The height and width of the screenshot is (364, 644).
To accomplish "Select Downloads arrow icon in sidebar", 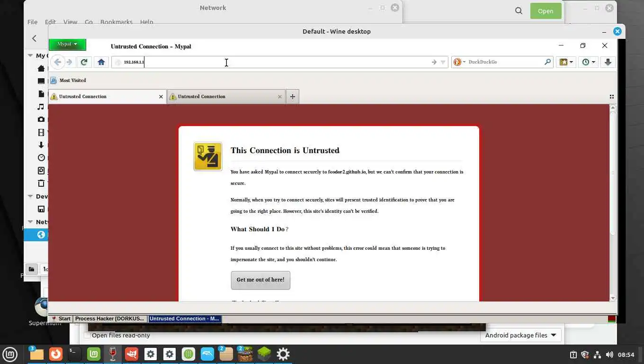I will pos(41,145).
